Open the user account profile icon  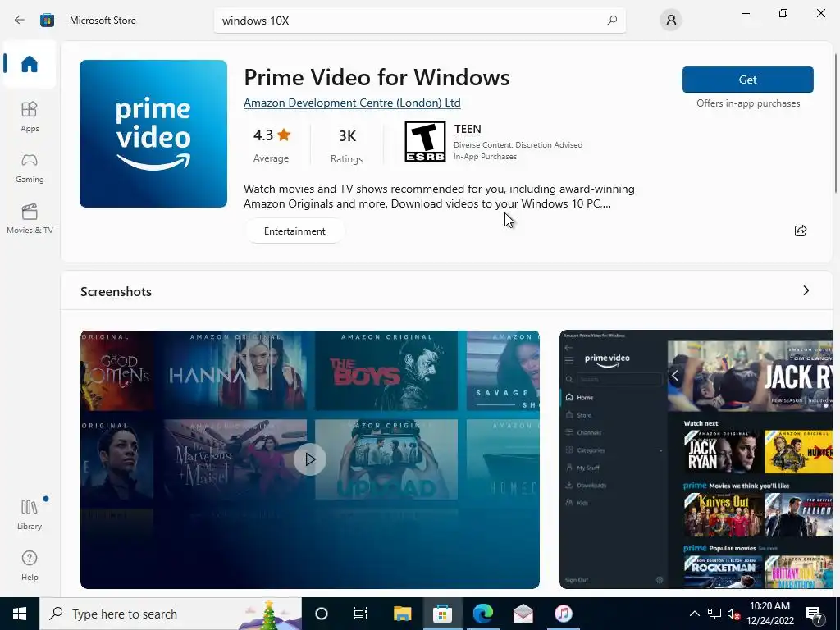pyautogui.click(x=671, y=21)
